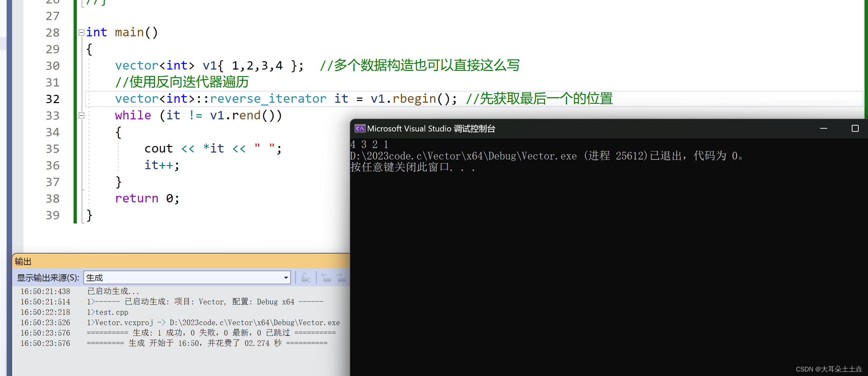Click the comment 先获取最后一个的位置

click(x=539, y=99)
